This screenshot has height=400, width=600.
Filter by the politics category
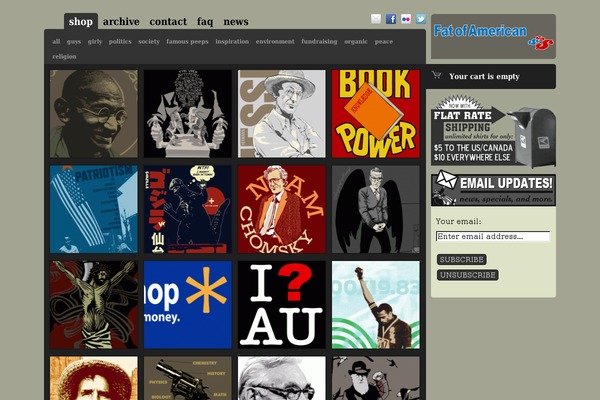click(x=120, y=41)
